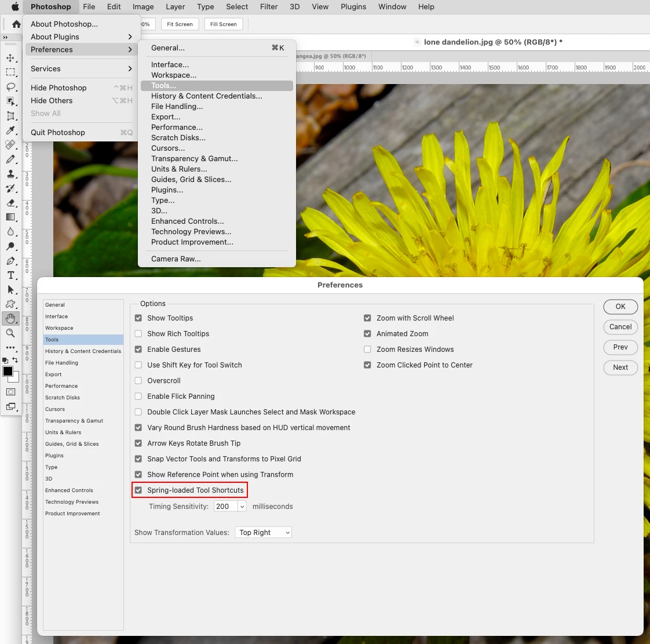Disable Animated Zoom checkbox
This screenshot has width=650, height=644.
click(x=367, y=334)
